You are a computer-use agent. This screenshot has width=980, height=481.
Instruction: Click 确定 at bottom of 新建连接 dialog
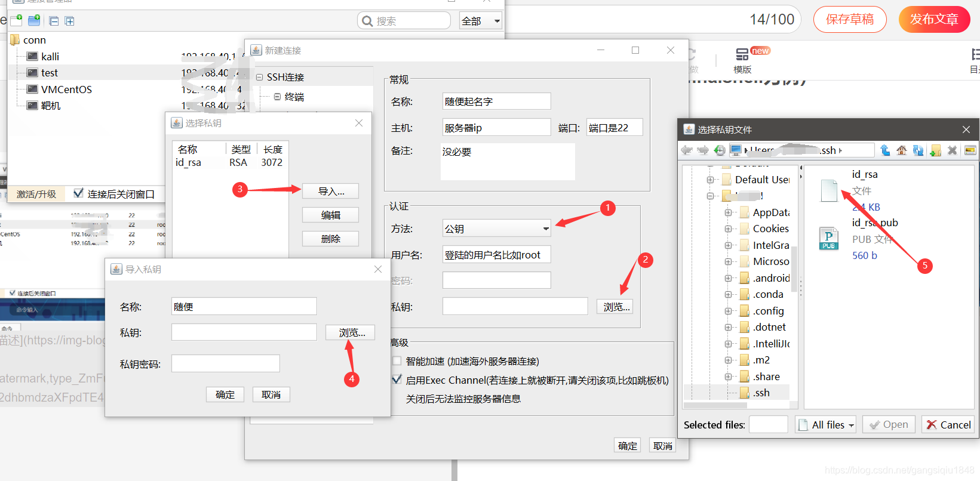tap(628, 445)
